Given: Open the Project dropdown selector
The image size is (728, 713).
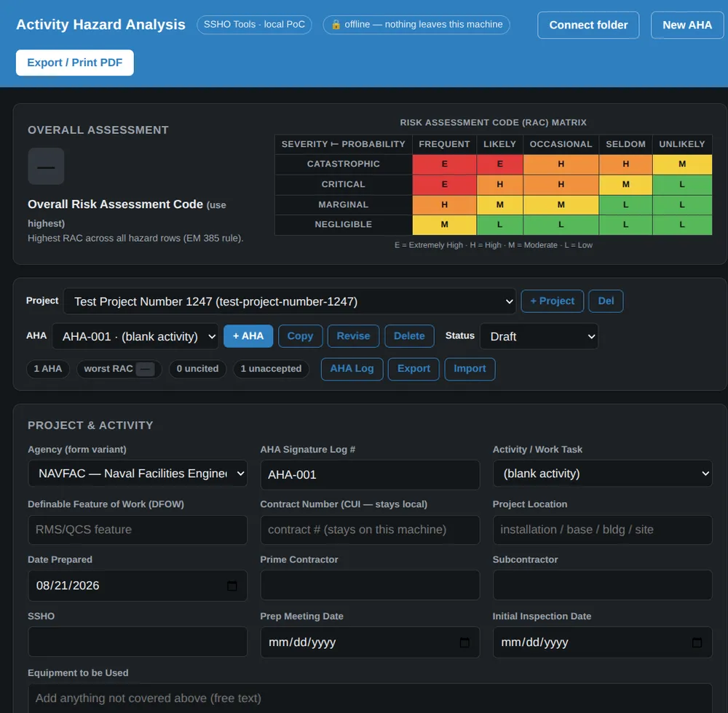Looking at the screenshot, I should (x=290, y=301).
